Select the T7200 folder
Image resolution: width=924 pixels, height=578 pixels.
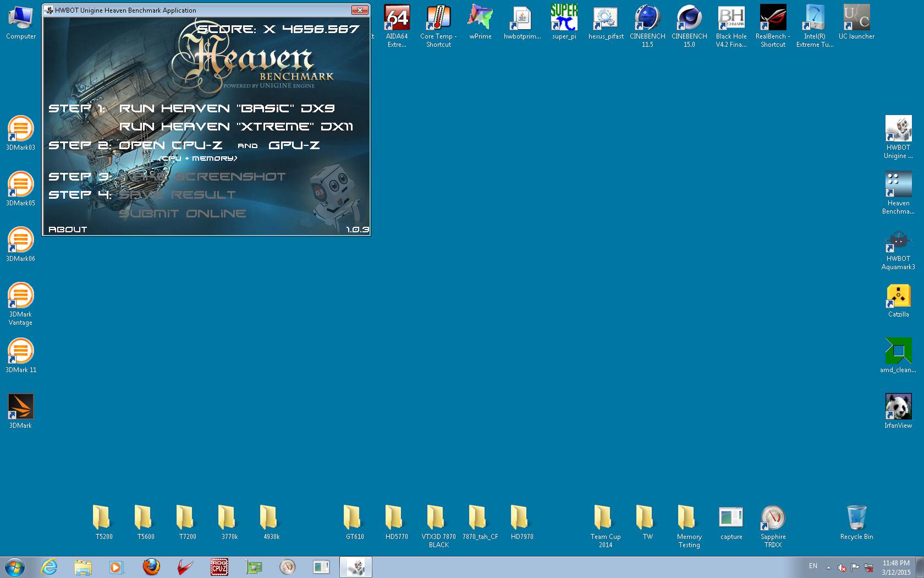tap(188, 522)
